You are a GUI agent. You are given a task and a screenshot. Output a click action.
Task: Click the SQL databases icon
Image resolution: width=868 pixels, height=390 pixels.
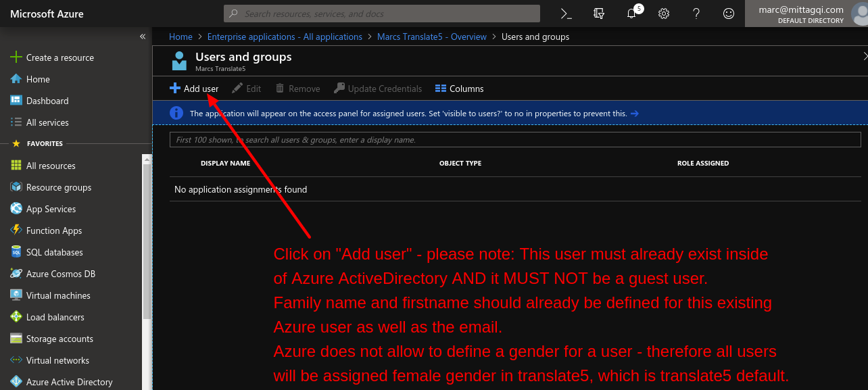(x=16, y=252)
